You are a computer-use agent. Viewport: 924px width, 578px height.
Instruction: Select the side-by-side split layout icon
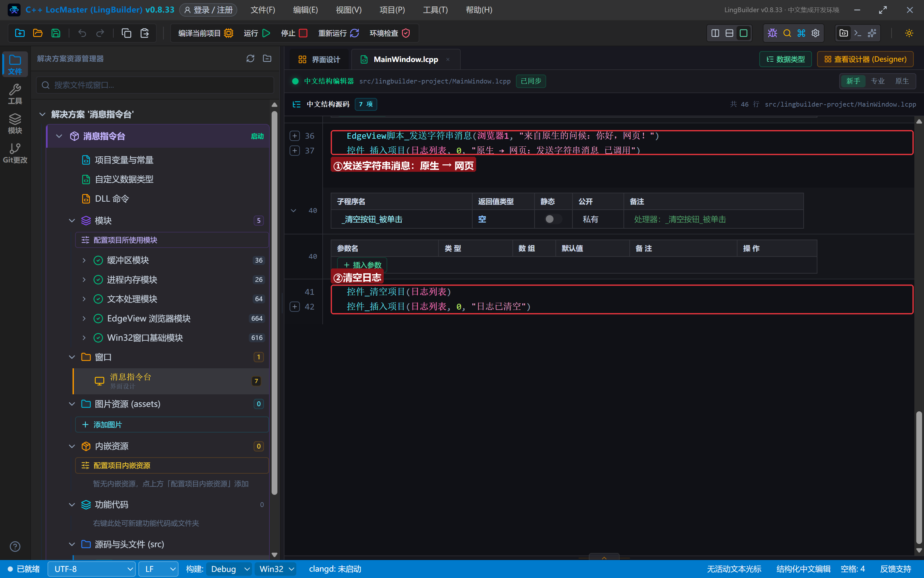[x=715, y=33]
